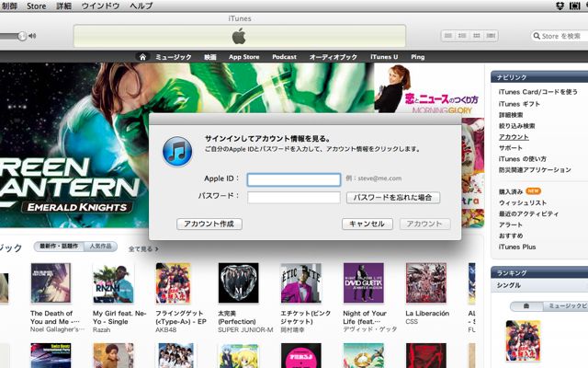Screen dimensions: 588x368
Task: Open the Podcast tab
Action: coord(284,57)
